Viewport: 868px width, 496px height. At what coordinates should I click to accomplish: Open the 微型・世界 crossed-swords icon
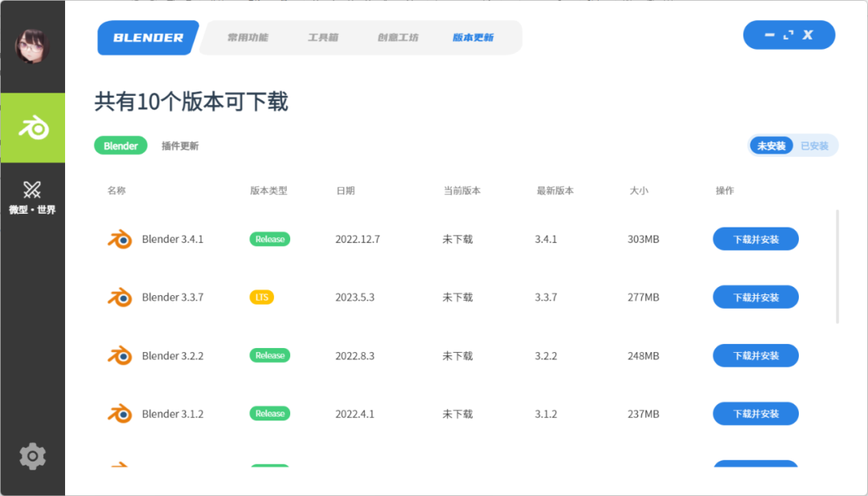32,190
